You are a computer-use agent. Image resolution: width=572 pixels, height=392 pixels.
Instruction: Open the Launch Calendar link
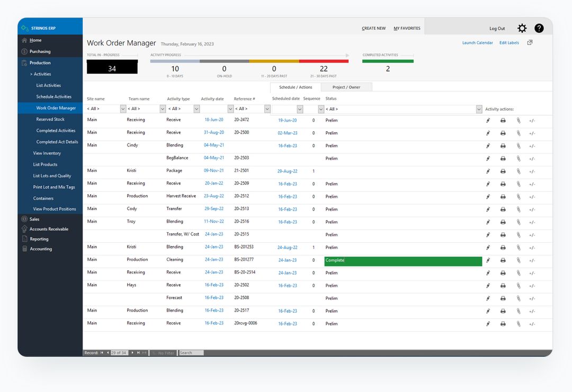tap(477, 42)
